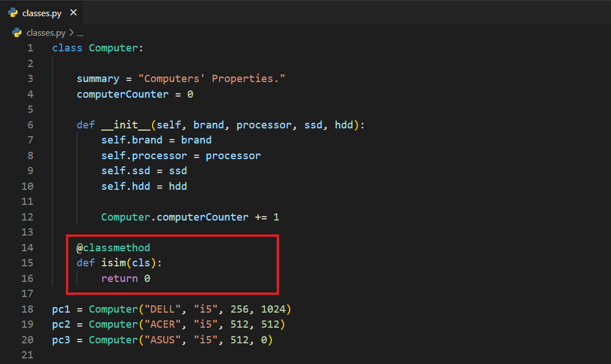
Task: Click line number 6 in the gutter
Action: 30,125
